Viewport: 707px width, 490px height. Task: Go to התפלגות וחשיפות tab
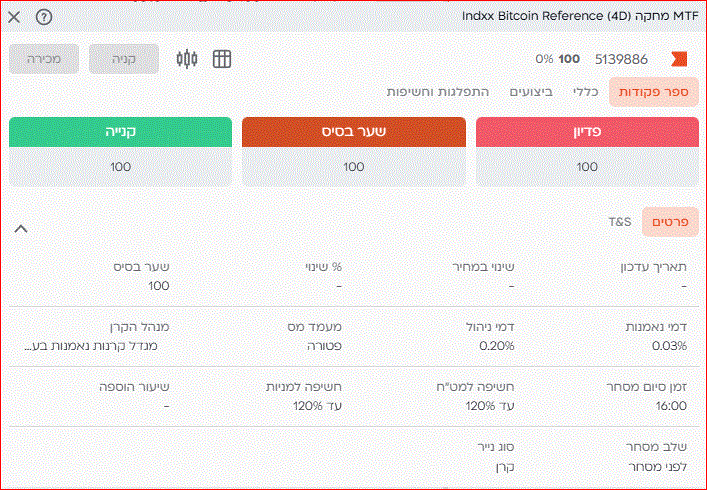pos(438,92)
